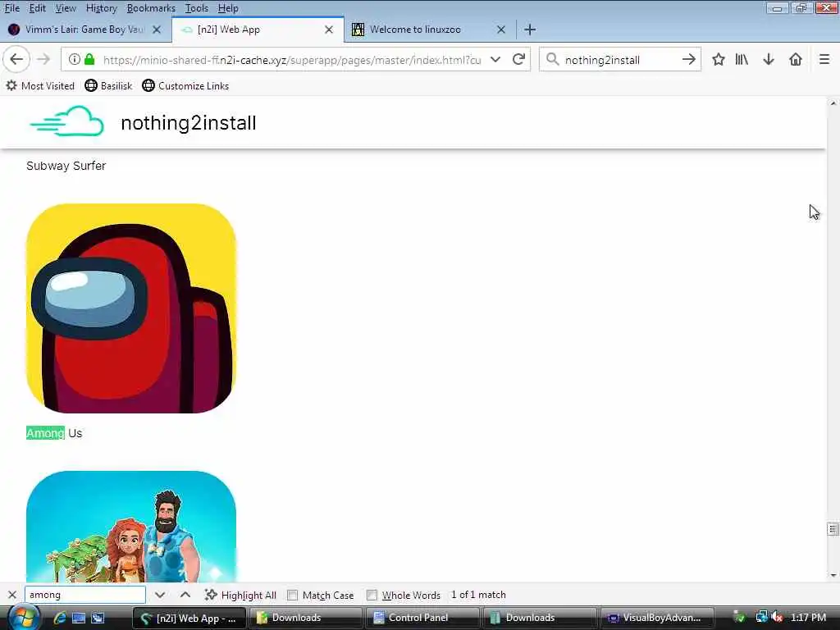Click the Switch between windows icon
Image resolution: width=840 pixels, height=630 pixels.
coord(98,618)
